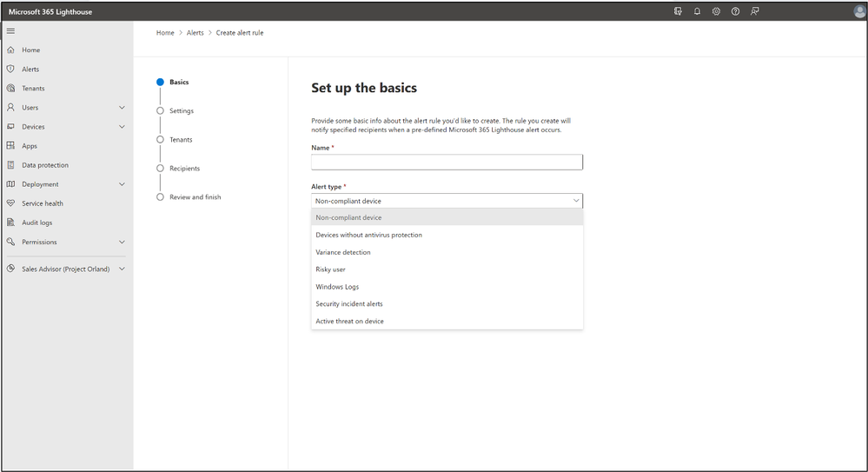Viewport: 868px width, 472px height.
Task: Toggle the hamburger navigation menu
Action: 10,31
